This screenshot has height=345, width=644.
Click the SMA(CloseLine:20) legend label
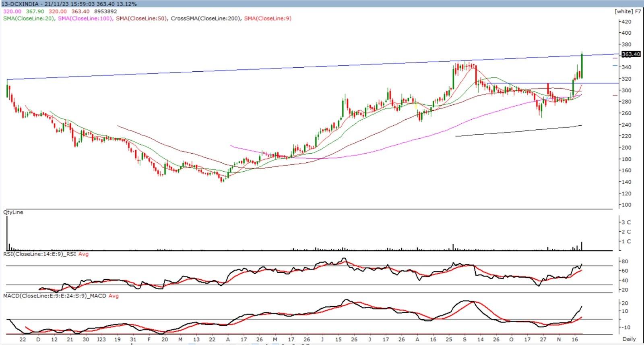[29, 19]
